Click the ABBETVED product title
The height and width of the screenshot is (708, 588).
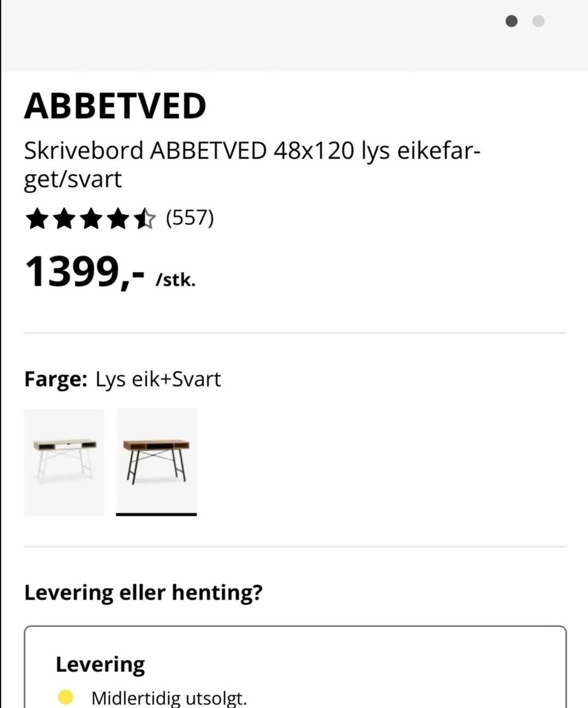tap(115, 106)
